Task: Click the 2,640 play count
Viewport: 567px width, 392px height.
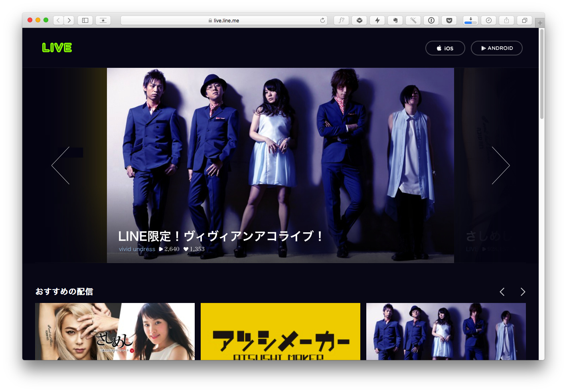Action: tap(169, 249)
